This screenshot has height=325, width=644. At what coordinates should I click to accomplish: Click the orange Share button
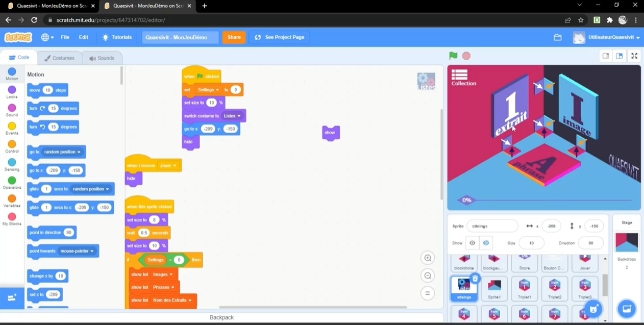(234, 37)
